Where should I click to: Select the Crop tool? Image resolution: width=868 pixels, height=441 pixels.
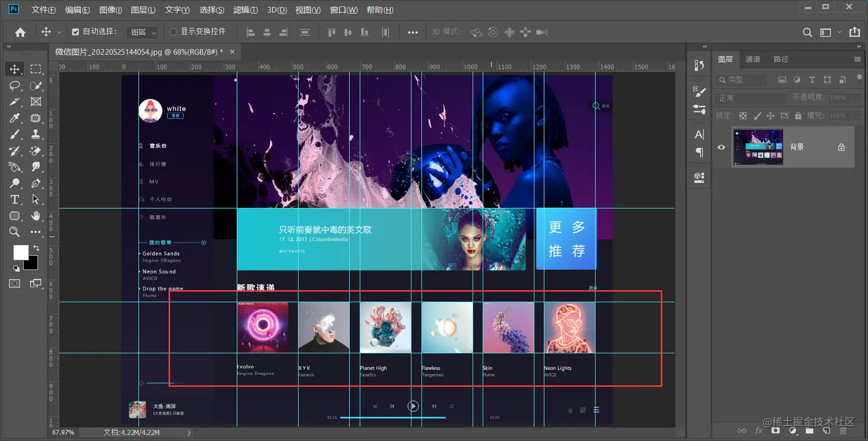click(15, 102)
